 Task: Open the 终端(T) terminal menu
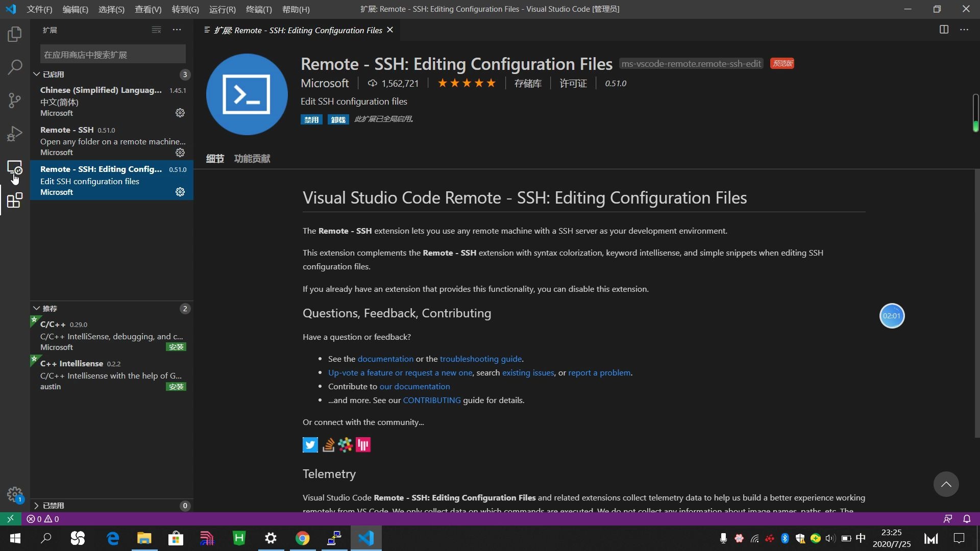pos(258,9)
